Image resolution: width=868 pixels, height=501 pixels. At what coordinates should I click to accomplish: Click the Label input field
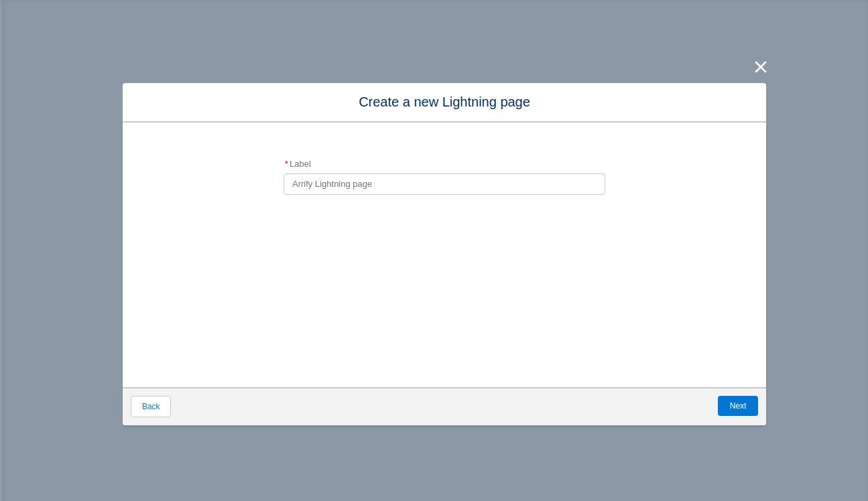(444, 184)
